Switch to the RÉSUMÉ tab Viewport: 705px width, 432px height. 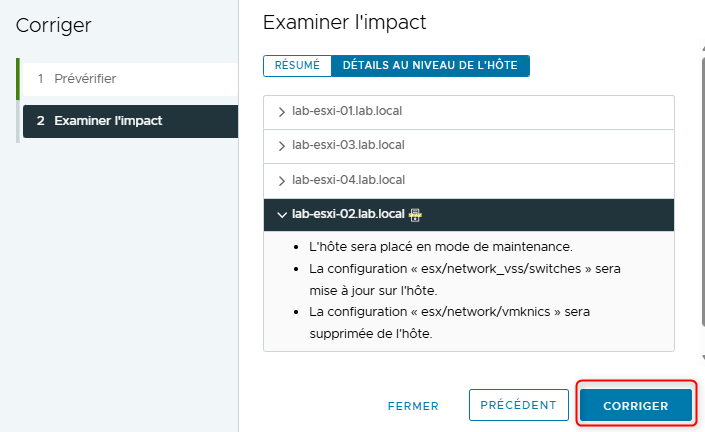coord(297,65)
